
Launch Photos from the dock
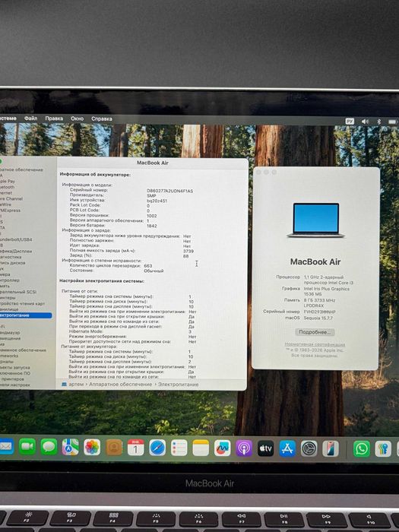point(92,448)
